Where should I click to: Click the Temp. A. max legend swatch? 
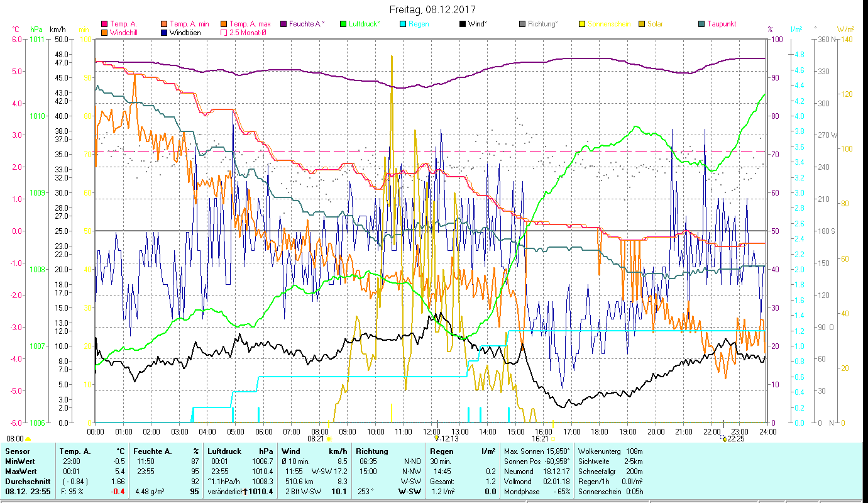[x=224, y=24]
